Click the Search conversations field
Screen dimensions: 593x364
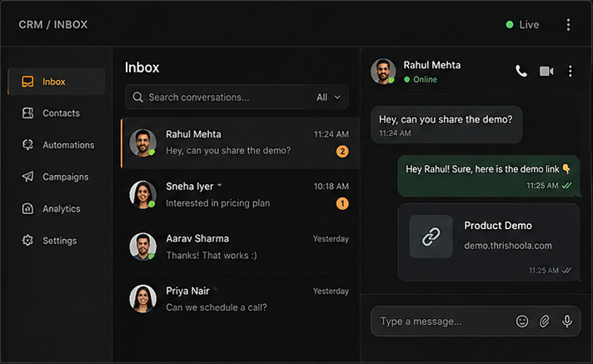pyautogui.click(x=215, y=97)
